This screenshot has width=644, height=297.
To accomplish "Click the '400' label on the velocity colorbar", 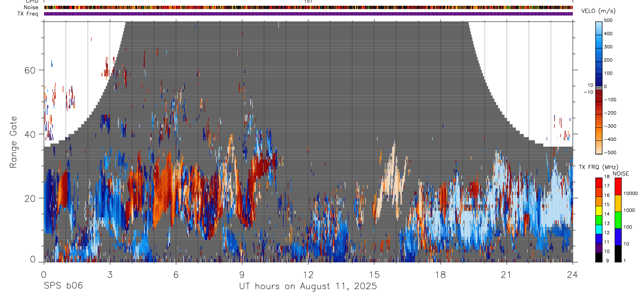I will [x=608, y=34].
